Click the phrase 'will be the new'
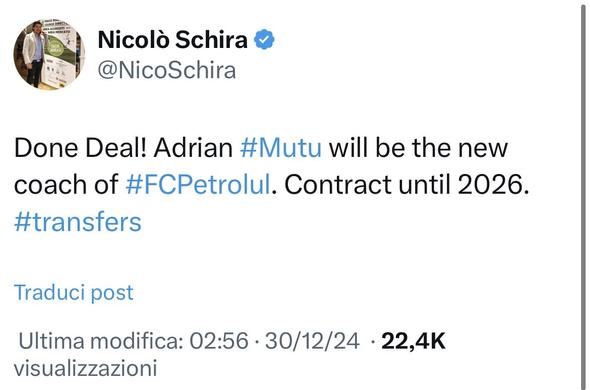The width and height of the screenshot is (590, 390). [419, 148]
